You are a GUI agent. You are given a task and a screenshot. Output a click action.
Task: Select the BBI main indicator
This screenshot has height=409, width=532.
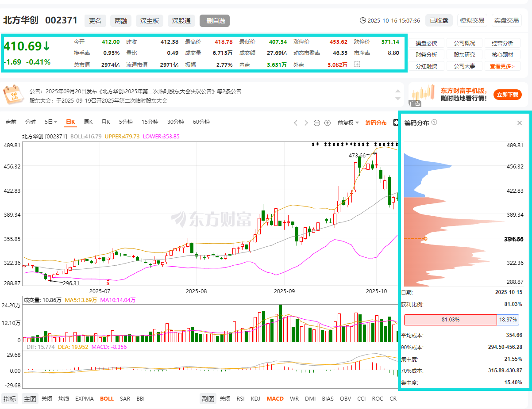(140, 398)
